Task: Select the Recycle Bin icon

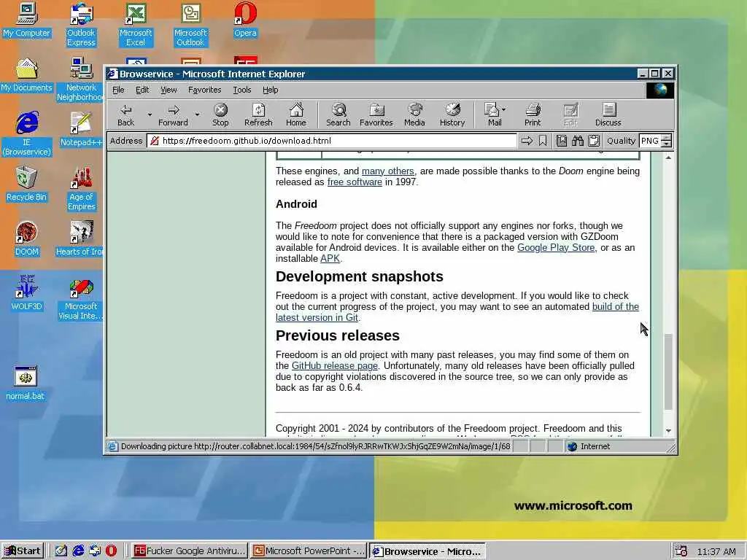Action: [x=26, y=184]
